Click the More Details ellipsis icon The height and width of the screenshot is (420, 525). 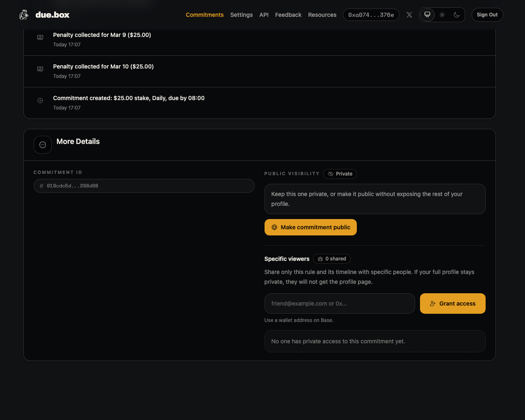43,145
